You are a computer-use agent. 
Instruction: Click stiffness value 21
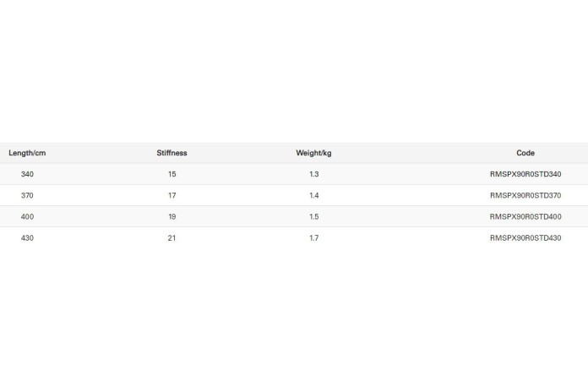coord(171,238)
